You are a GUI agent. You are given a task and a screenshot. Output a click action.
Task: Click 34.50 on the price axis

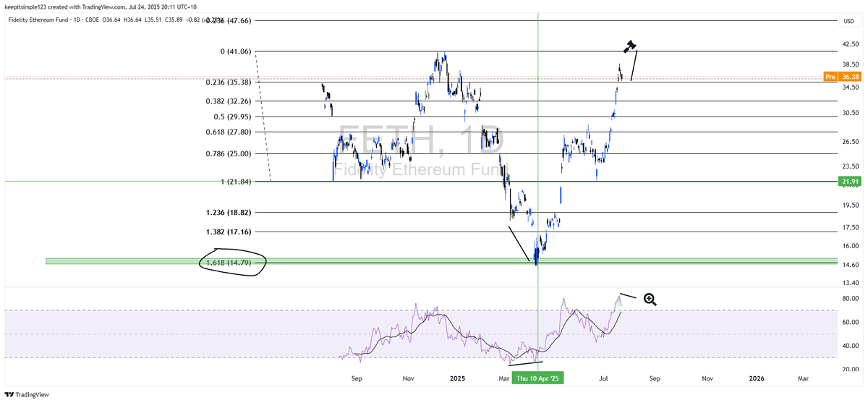[850, 88]
